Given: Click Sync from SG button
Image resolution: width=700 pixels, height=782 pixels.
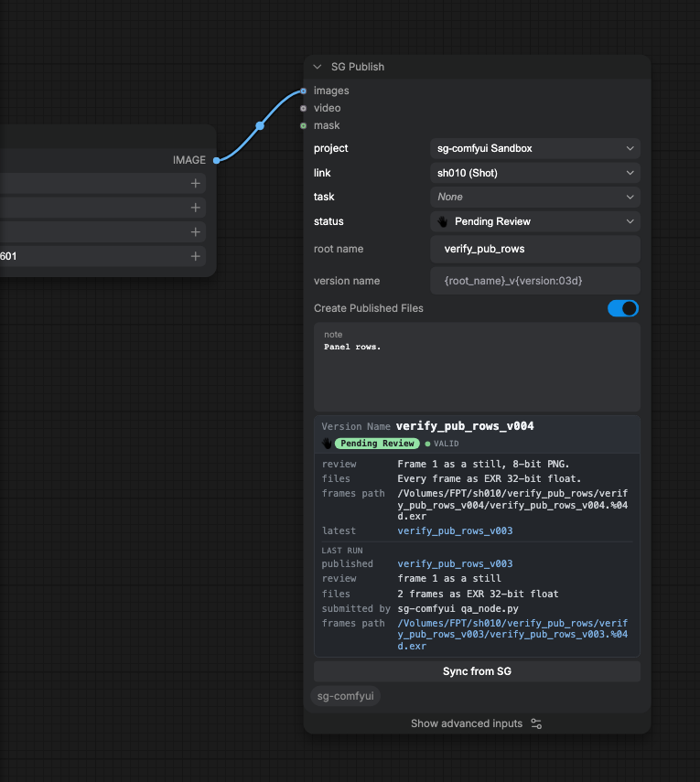Looking at the screenshot, I should click(x=477, y=671).
